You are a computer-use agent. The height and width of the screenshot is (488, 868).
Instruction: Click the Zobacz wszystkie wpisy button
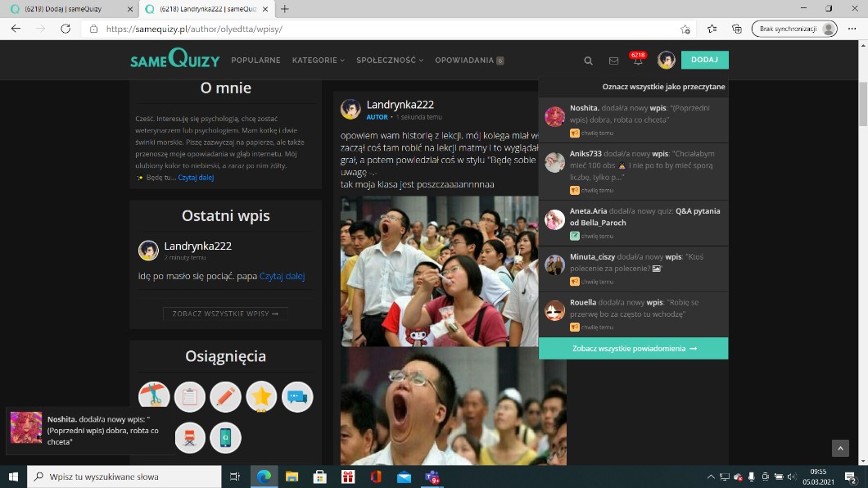pyautogui.click(x=225, y=314)
